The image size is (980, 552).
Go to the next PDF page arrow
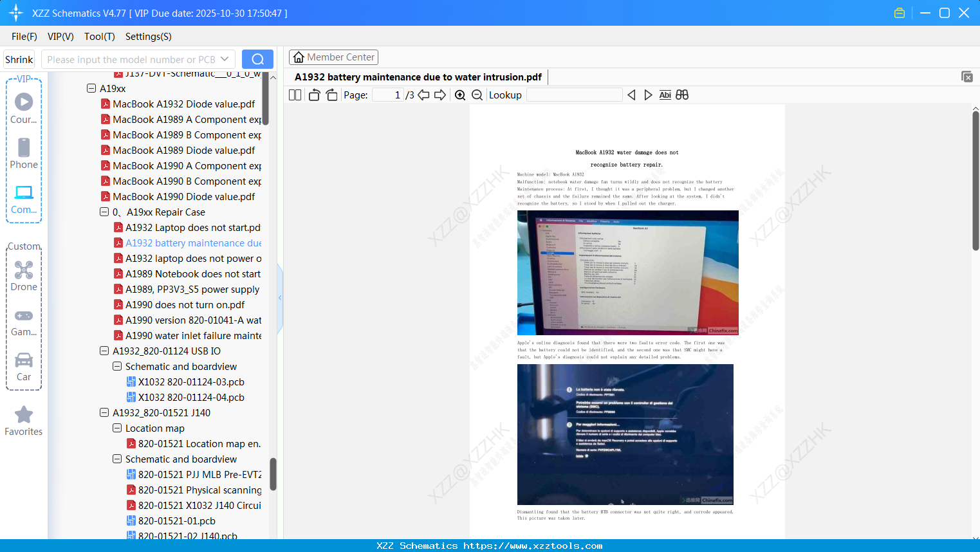point(440,95)
